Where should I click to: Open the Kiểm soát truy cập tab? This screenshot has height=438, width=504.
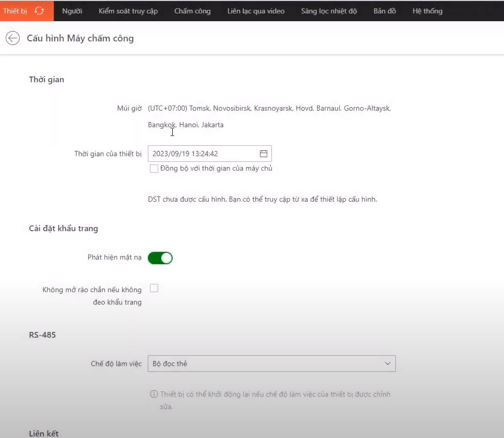128,11
